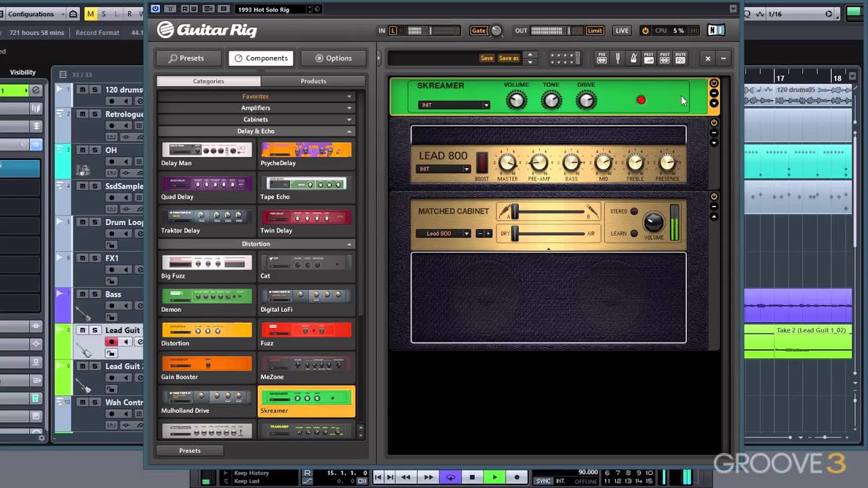
Task: Click the cabinet DRY-AIR slider
Action: [x=549, y=234]
